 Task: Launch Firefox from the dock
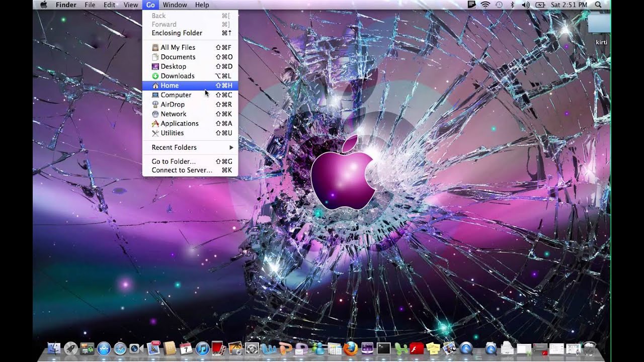(351, 348)
